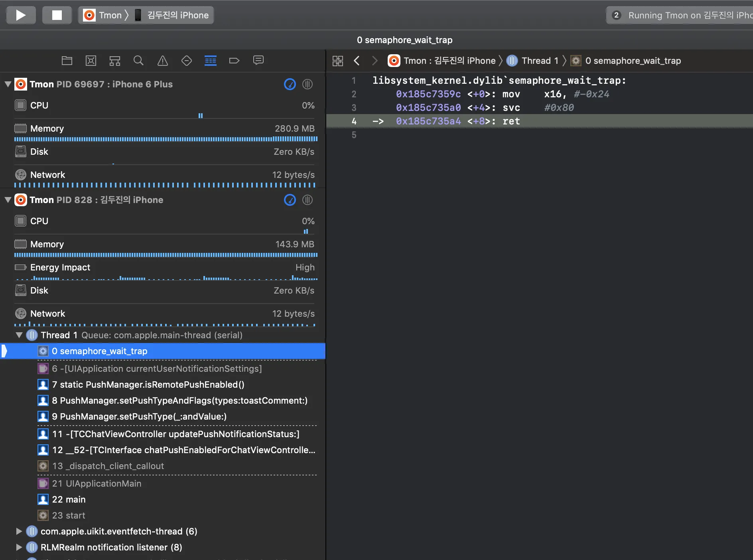Screen dimensions: 753x560
Task: Select frame 22 main in stack
Action: click(69, 499)
